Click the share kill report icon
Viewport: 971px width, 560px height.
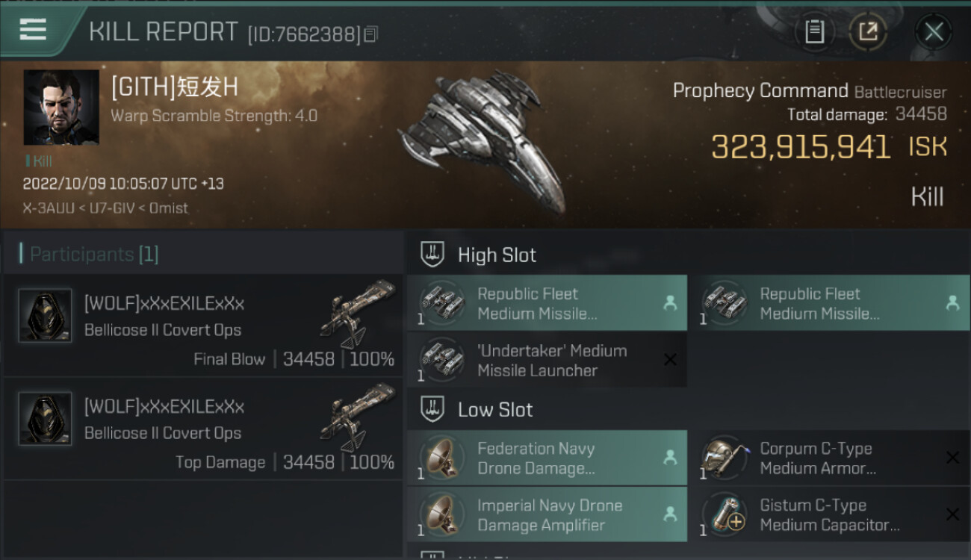pos(868,31)
